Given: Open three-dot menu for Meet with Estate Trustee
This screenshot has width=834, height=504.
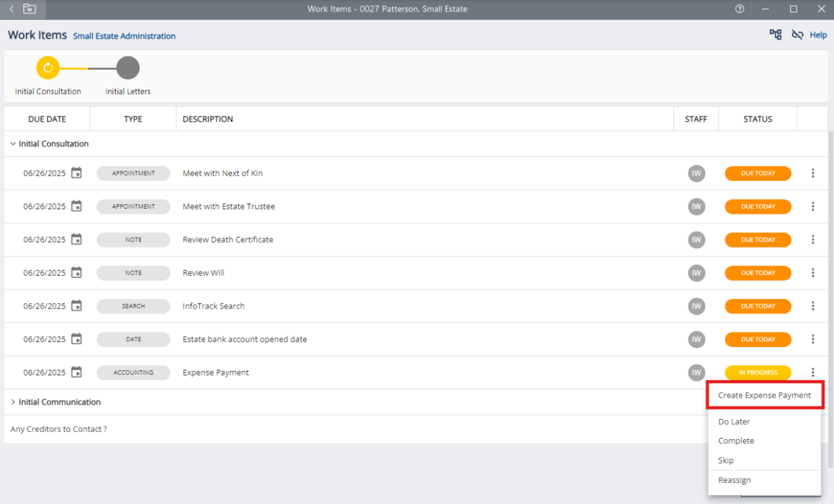Looking at the screenshot, I should click(x=813, y=206).
